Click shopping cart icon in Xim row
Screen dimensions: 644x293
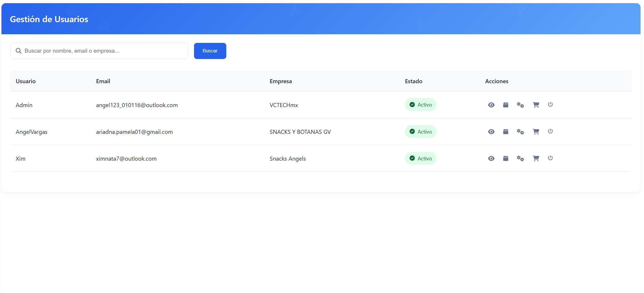pyautogui.click(x=536, y=159)
